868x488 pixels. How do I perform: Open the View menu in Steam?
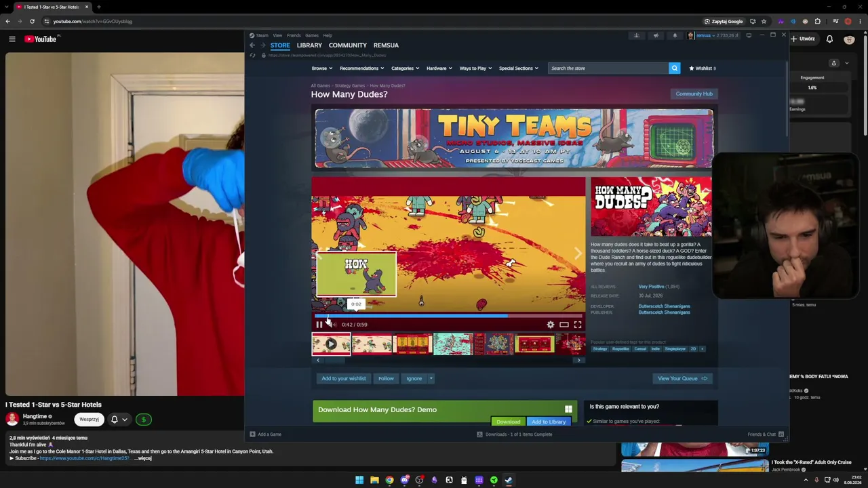click(x=277, y=35)
